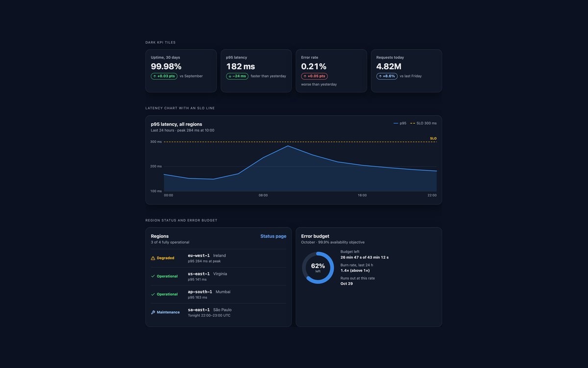Click the orange SLO label on the dashed line
The width and height of the screenshot is (588, 368).
coord(433,138)
